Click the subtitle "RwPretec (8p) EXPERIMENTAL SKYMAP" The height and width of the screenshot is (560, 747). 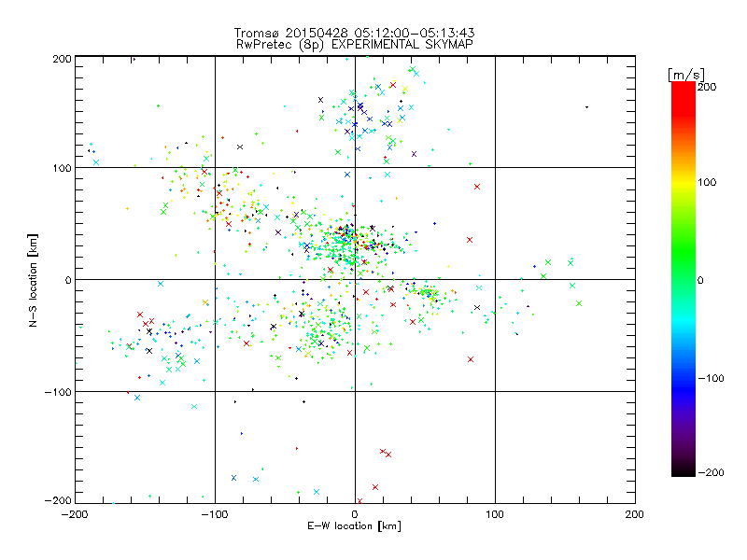tap(355, 44)
